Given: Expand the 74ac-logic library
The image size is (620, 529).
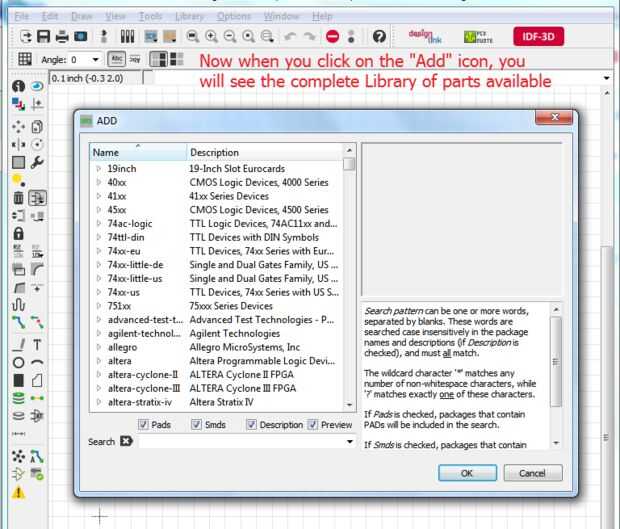Looking at the screenshot, I should [98, 223].
